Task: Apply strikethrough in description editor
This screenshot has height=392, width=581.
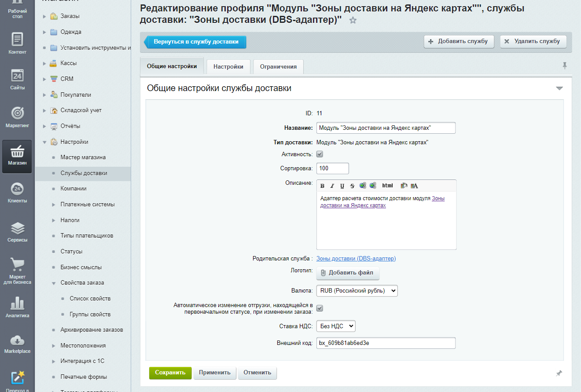Action: [352, 186]
